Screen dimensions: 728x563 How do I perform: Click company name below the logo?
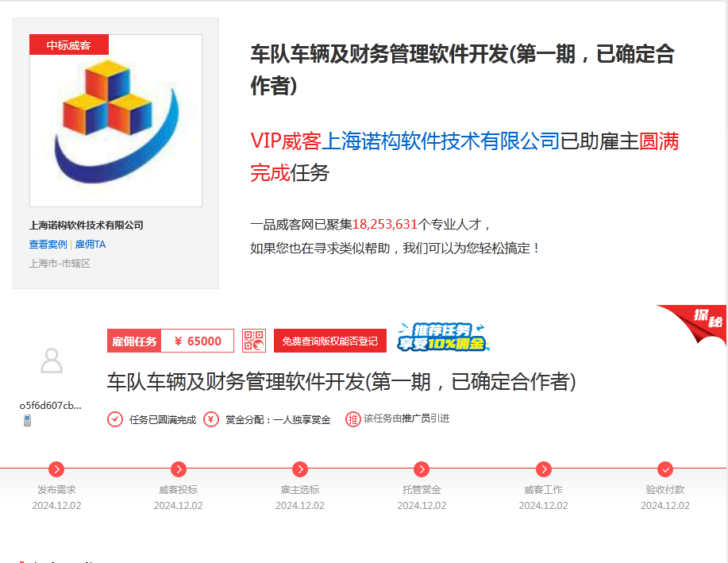[x=87, y=226]
